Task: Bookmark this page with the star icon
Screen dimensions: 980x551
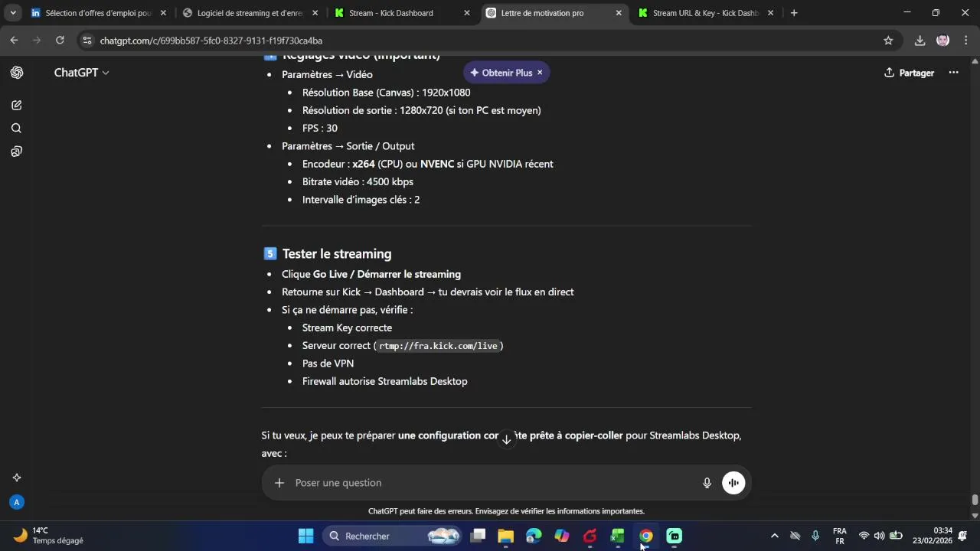Action: point(888,41)
